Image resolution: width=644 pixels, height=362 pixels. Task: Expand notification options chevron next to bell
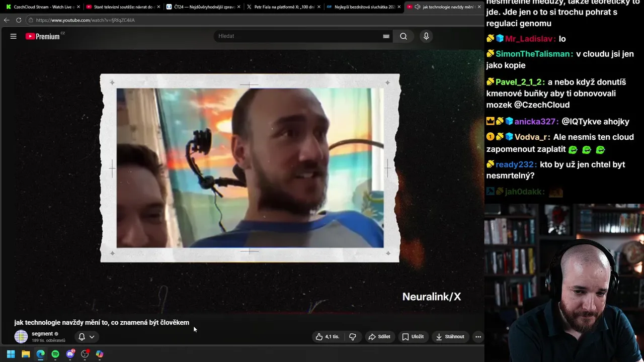92,337
